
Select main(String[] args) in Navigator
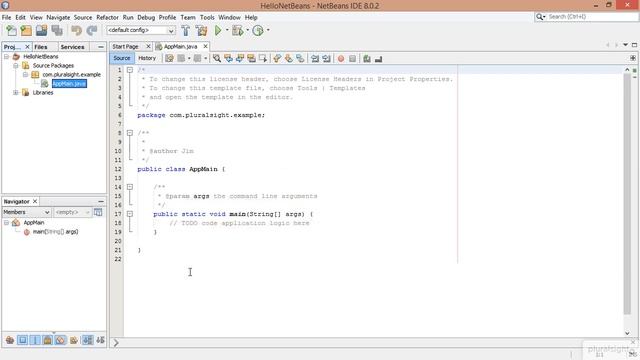tap(55, 232)
